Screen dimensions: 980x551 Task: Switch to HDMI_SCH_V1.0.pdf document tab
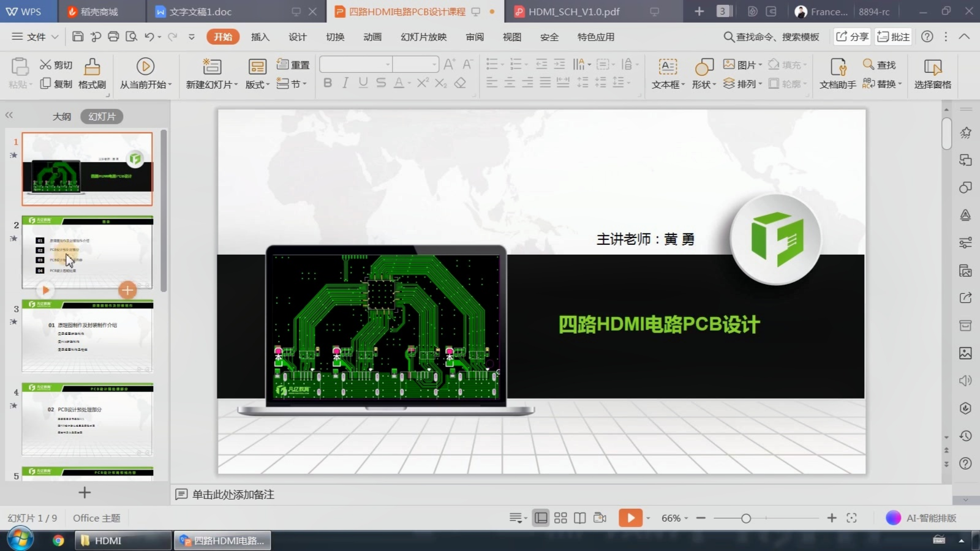(574, 12)
